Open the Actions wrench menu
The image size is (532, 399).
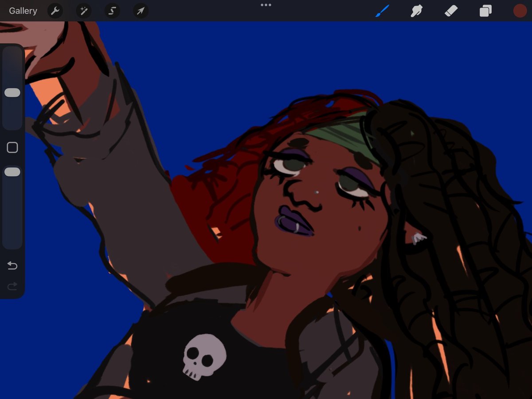(x=55, y=11)
